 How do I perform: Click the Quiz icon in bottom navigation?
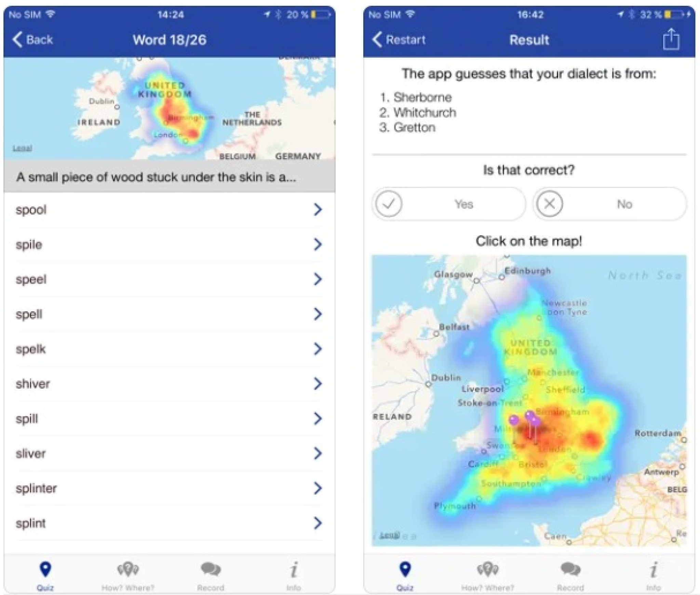45,572
